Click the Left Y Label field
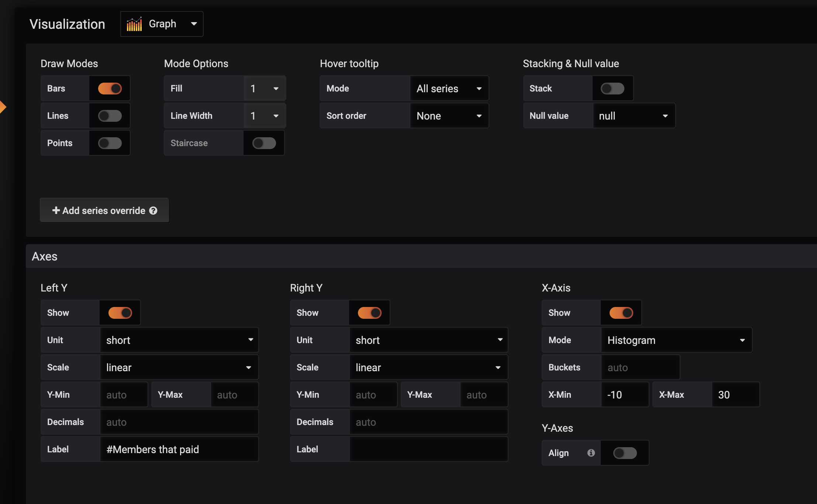 point(179,449)
